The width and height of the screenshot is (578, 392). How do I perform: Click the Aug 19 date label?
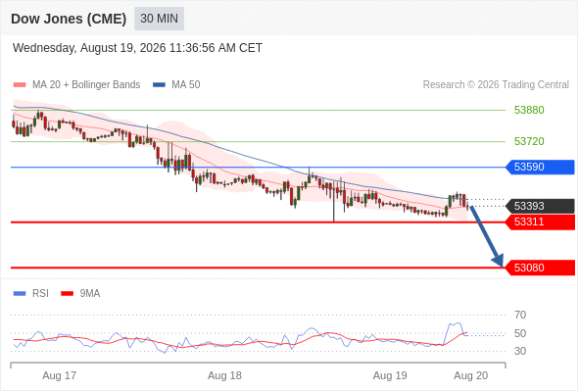[390, 375]
